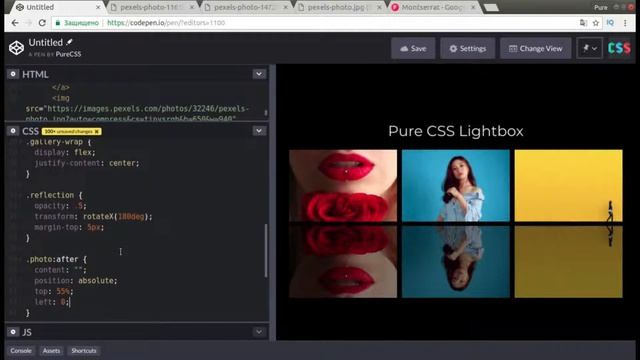Click the translate page icon

click(x=583, y=23)
